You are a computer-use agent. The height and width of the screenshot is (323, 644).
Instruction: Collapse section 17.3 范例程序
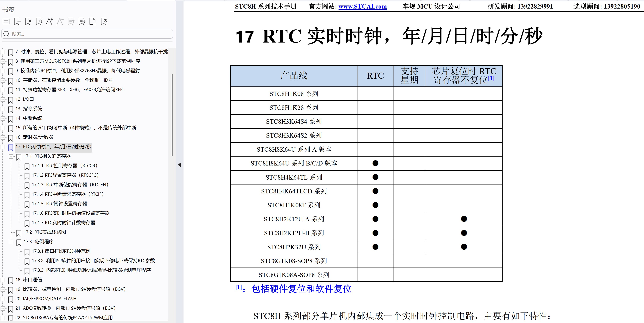(x=11, y=242)
